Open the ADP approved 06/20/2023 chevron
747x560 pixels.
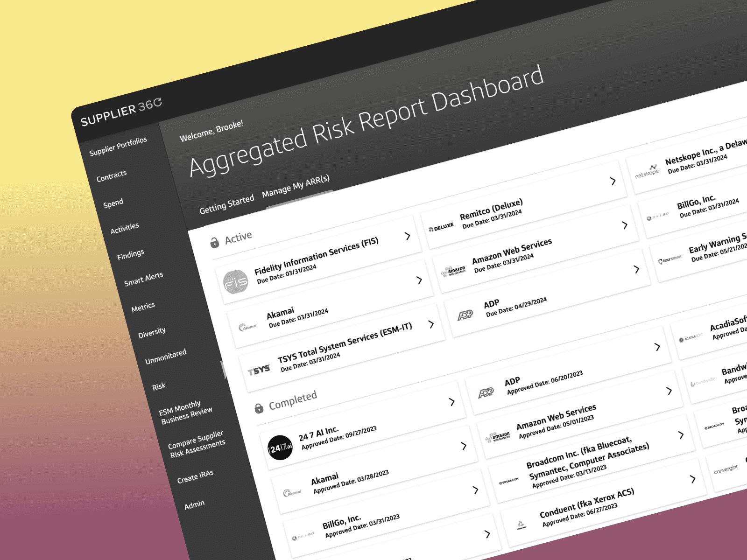pos(657,347)
